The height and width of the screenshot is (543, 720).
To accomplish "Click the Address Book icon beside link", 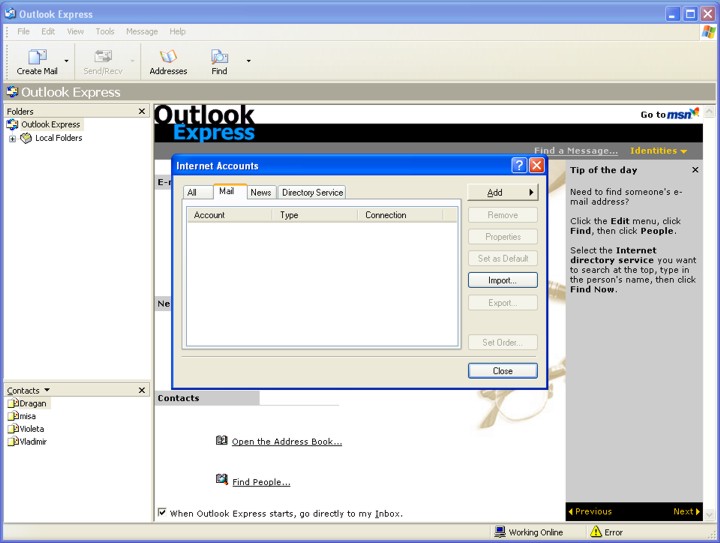I will click(221, 441).
